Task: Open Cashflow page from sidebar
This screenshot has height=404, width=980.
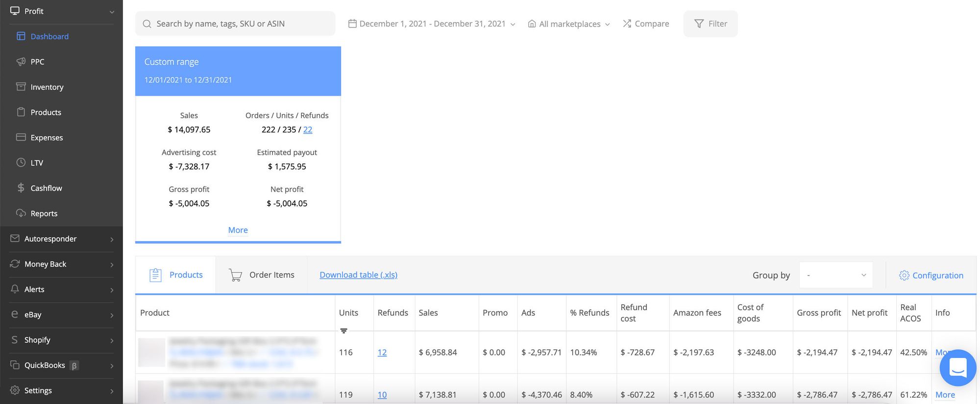Action: tap(46, 188)
